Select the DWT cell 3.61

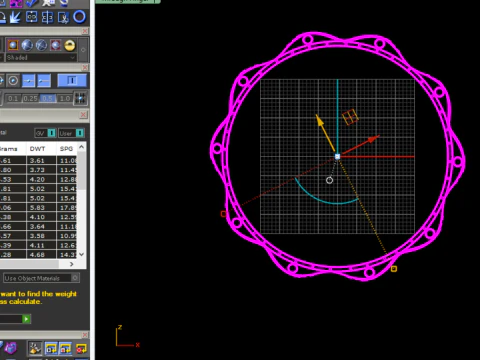41,160
